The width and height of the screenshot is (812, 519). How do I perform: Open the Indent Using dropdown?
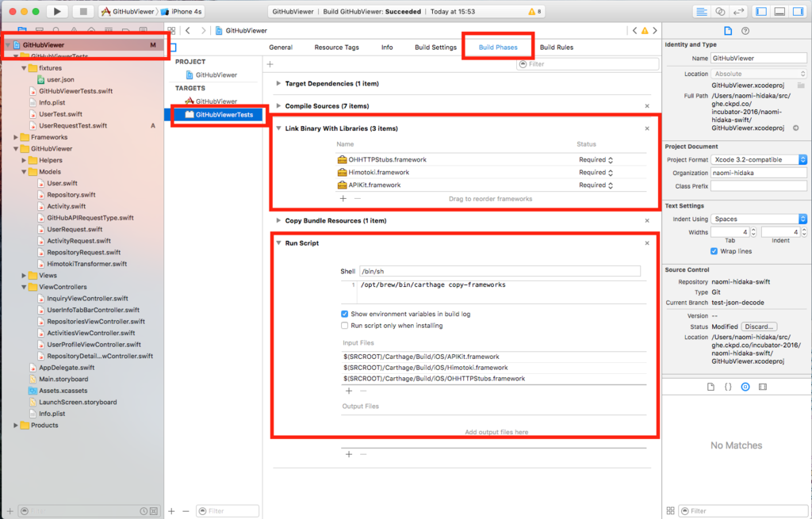tap(759, 219)
